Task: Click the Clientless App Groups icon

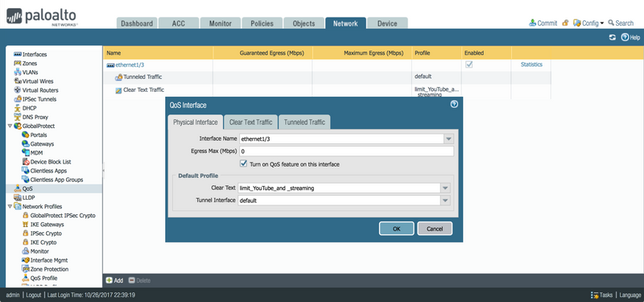Action: (x=26, y=180)
